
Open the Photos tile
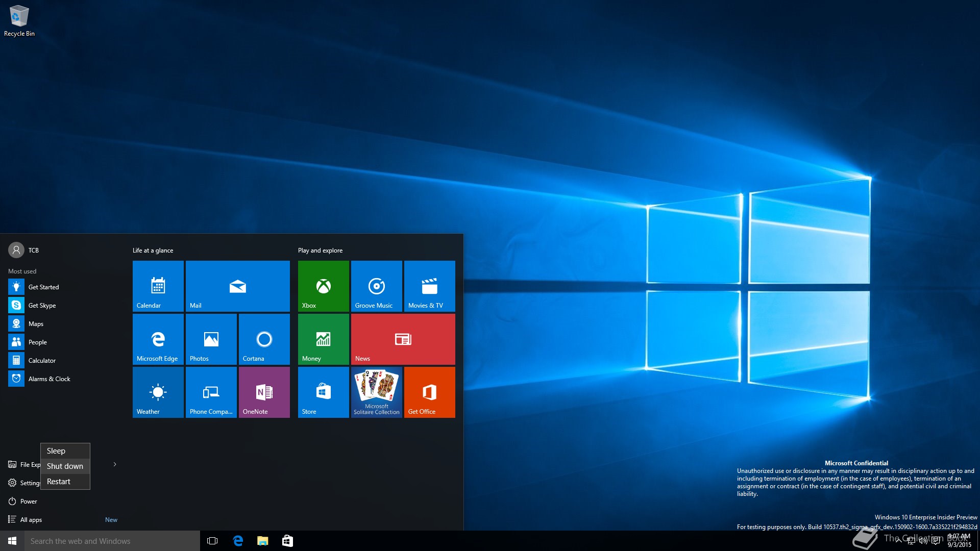[x=211, y=339]
